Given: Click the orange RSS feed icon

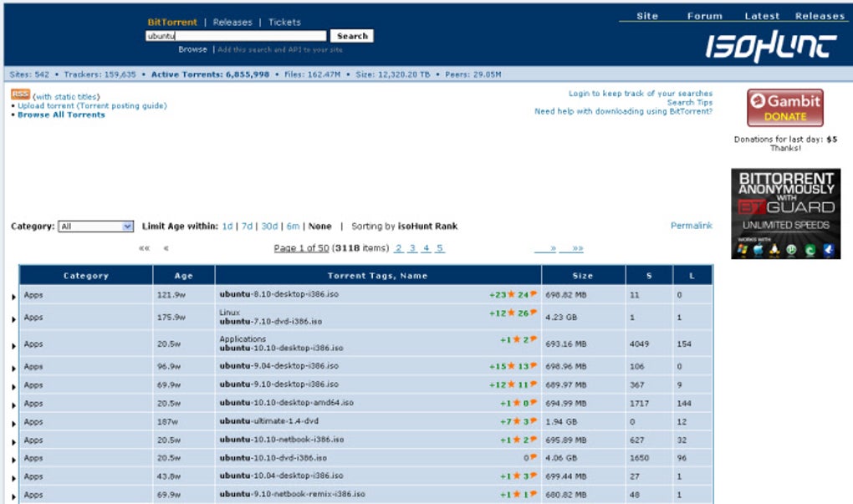Looking at the screenshot, I should [x=20, y=94].
